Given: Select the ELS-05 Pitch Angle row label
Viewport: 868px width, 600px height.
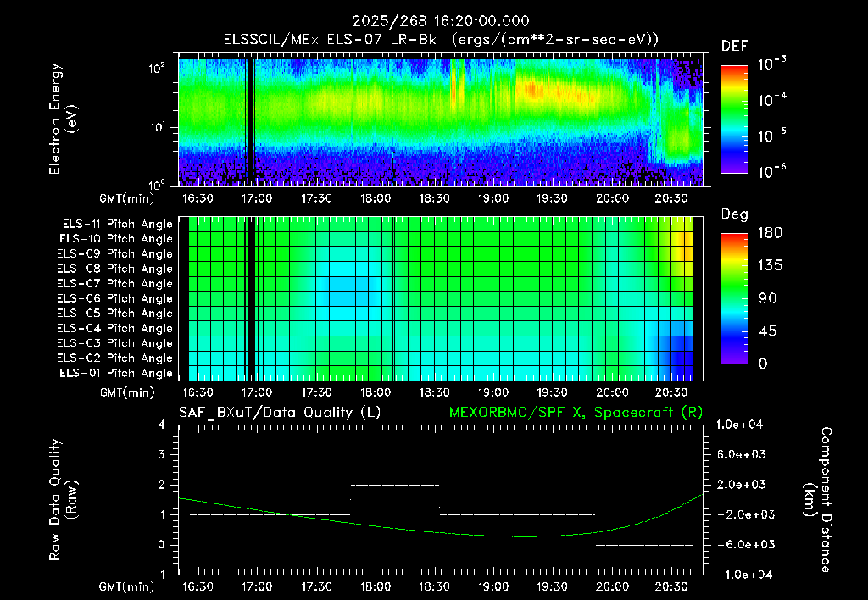Looking at the screenshot, I should click(115, 314).
